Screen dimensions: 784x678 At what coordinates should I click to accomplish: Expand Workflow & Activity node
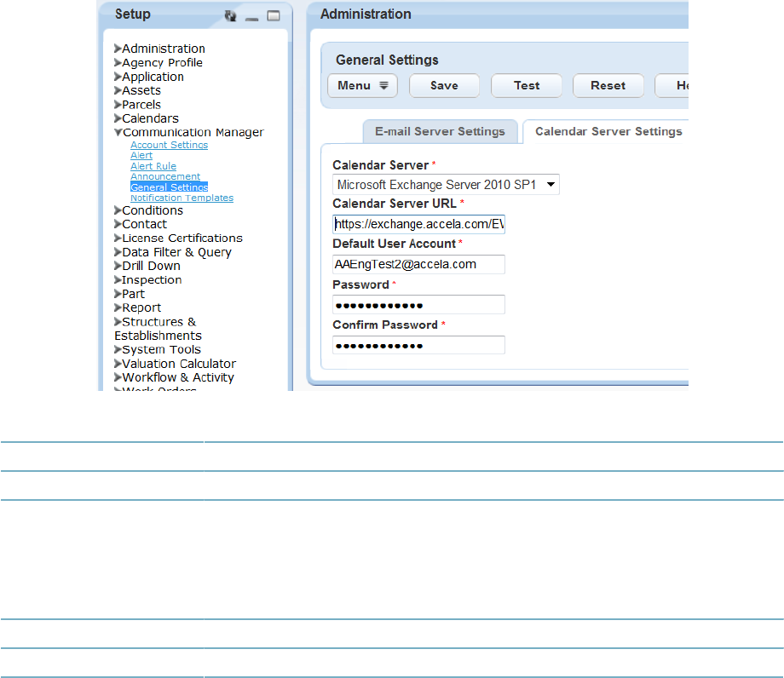[118, 377]
